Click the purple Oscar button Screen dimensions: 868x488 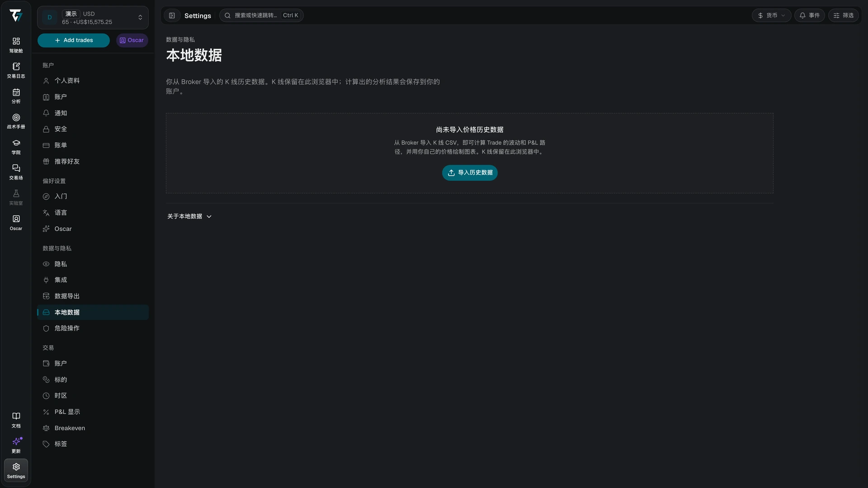(132, 40)
